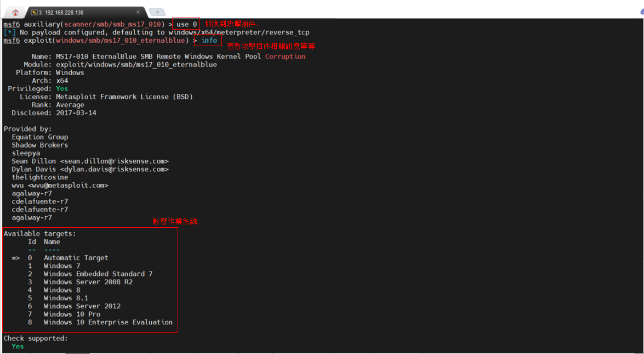Click the 'Id' column header in targets table
Viewport: 644px width, 354px height.
32,241
